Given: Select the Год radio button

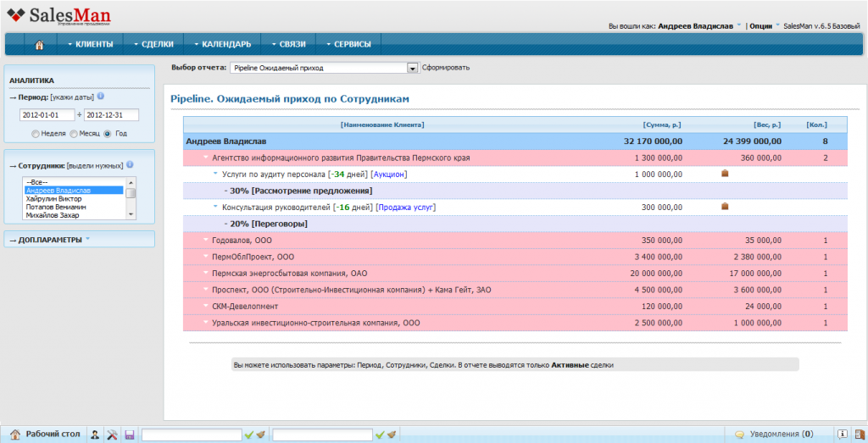Looking at the screenshot, I should [108, 134].
